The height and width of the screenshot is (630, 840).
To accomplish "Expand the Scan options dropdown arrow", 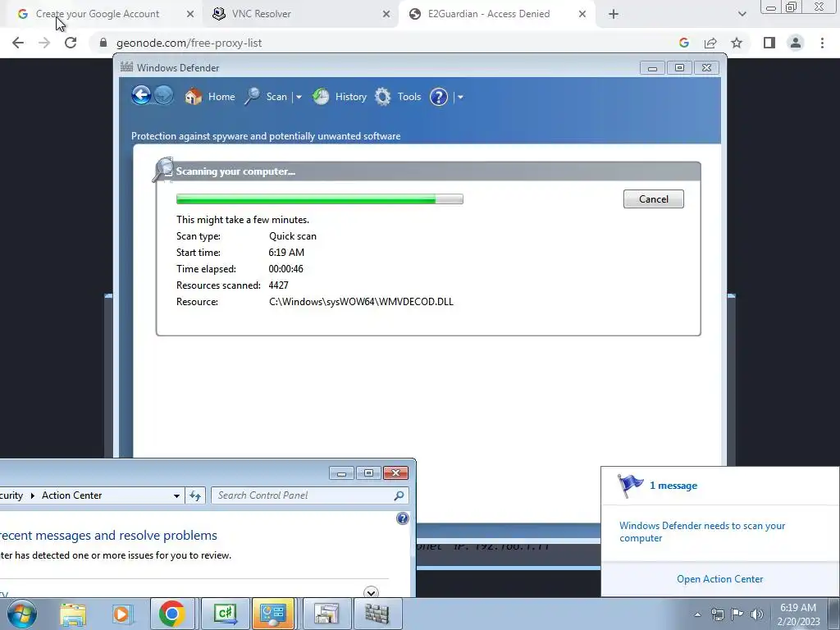I will click(x=299, y=97).
